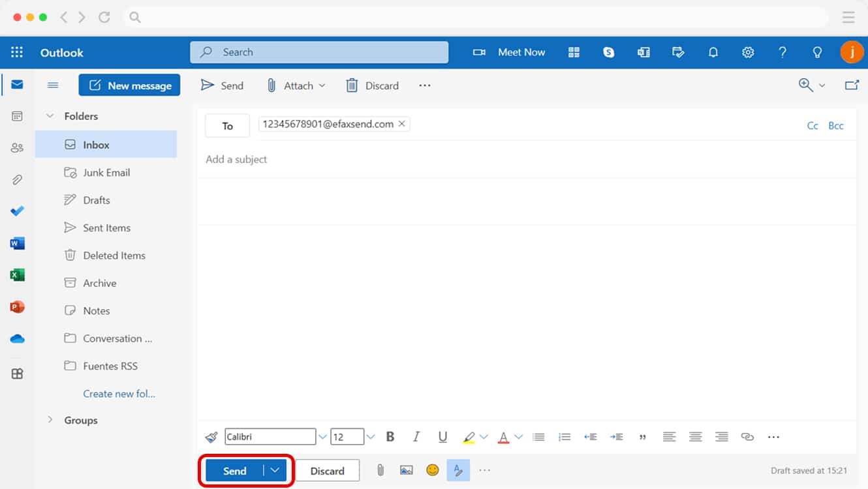The height and width of the screenshot is (489, 868).
Task: Collapse the Folders section
Action: point(50,115)
